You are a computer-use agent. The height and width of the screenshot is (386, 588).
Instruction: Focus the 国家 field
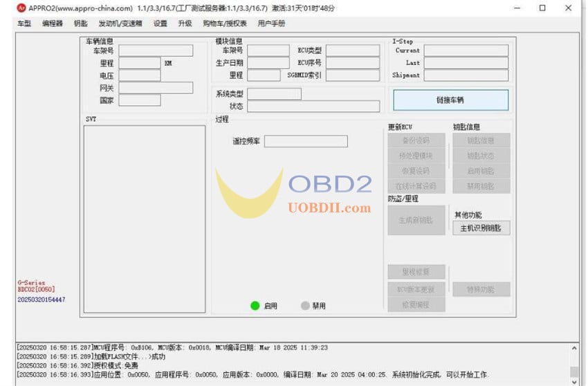coord(140,100)
